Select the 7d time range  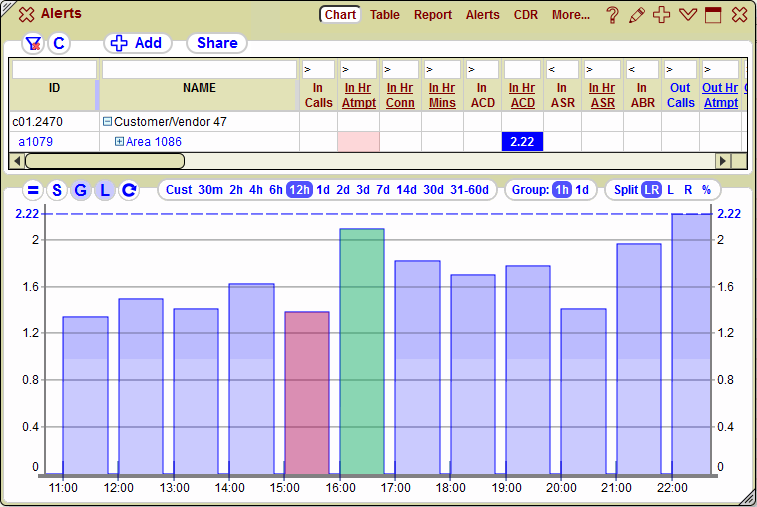pos(383,190)
